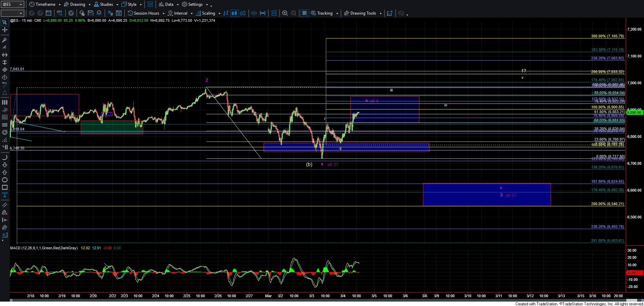Open the @ES symbol dropdown
The height and width of the screenshot is (306, 644).
[12, 4]
